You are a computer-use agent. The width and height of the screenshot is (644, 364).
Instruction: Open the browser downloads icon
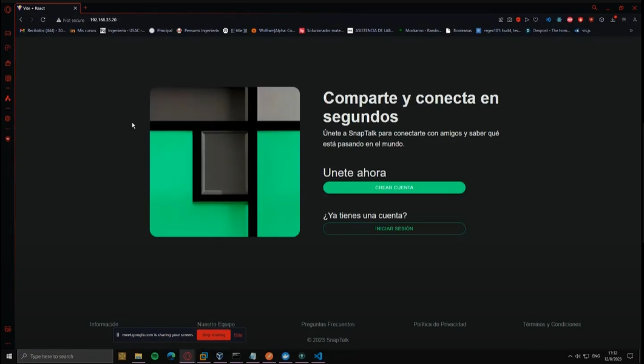point(613,20)
